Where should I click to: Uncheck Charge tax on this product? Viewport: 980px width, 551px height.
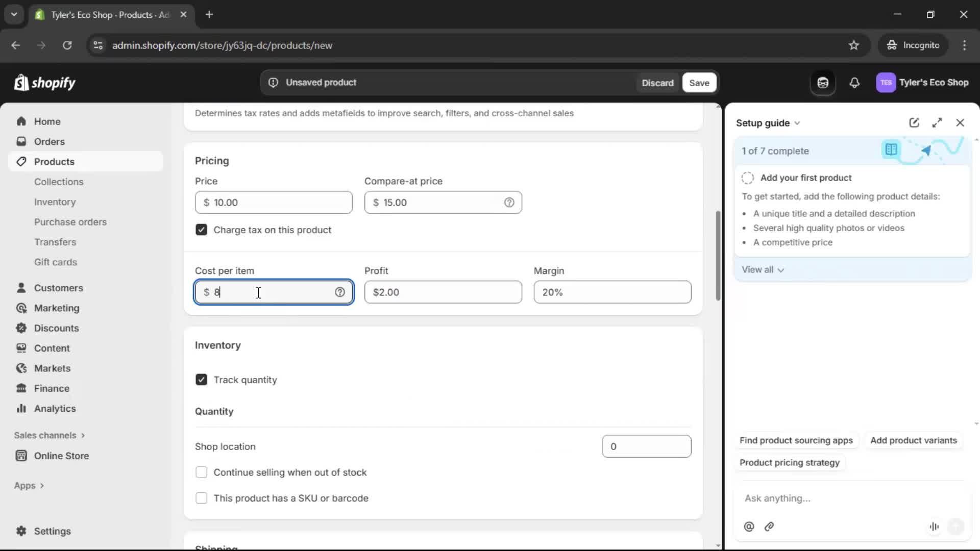tap(201, 230)
